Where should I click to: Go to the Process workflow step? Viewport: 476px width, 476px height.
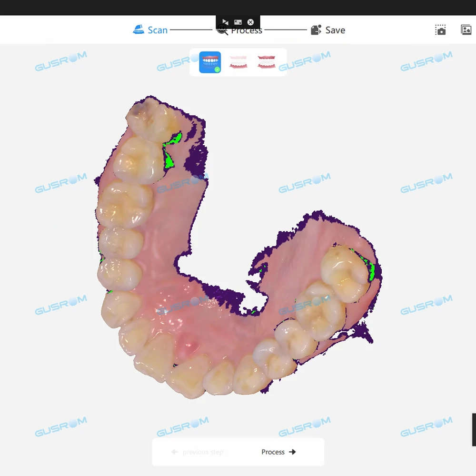tap(239, 30)
